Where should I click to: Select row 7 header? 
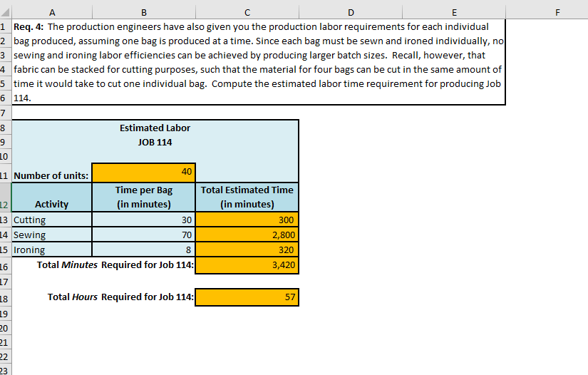[x=5, y=113]
